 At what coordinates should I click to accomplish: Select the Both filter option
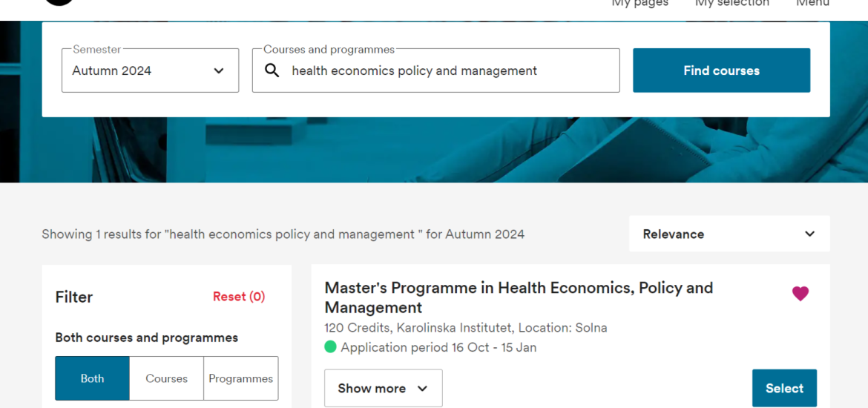[93, 378]
